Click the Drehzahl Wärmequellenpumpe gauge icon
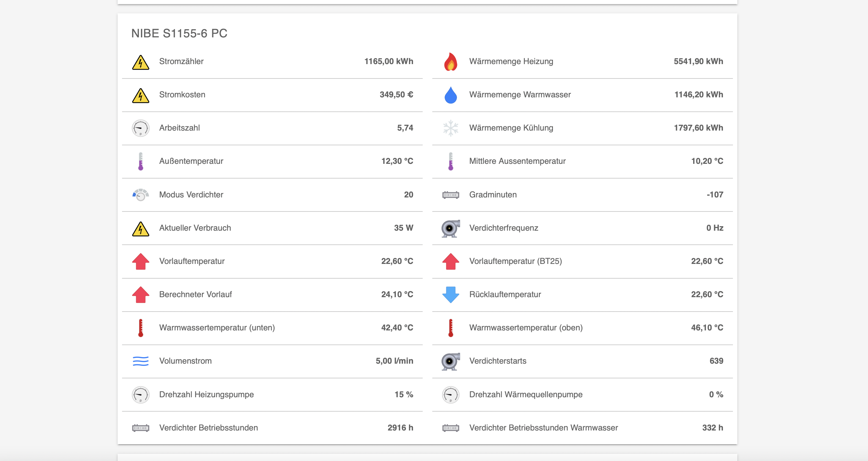The image size is (868, 461). 451,395
